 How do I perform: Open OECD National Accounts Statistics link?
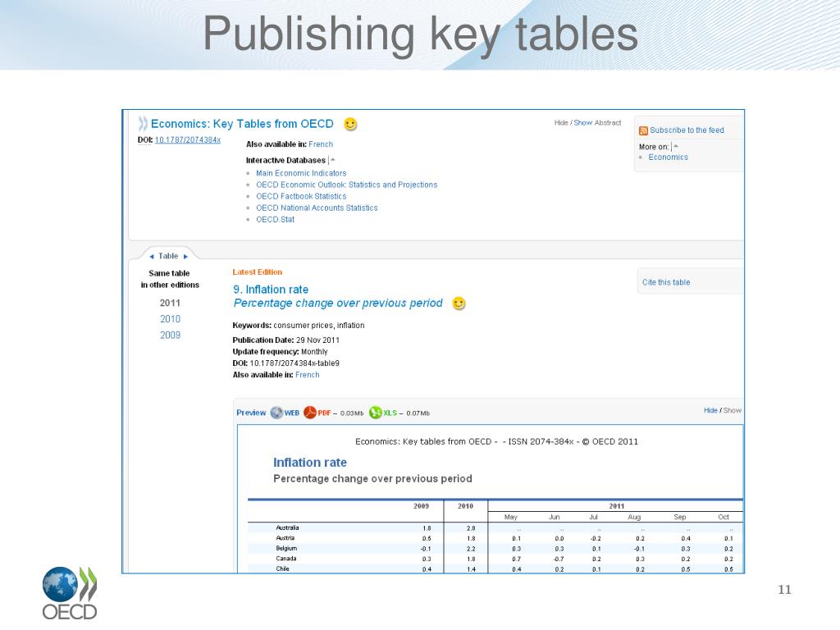click(x=317, y=208)
